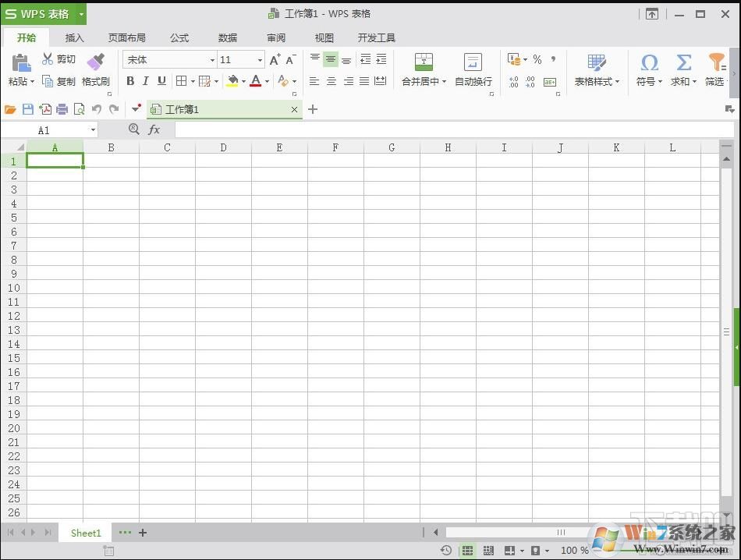741x560 pixels.
Task: Toggle bold formatting
Action: 130,80
